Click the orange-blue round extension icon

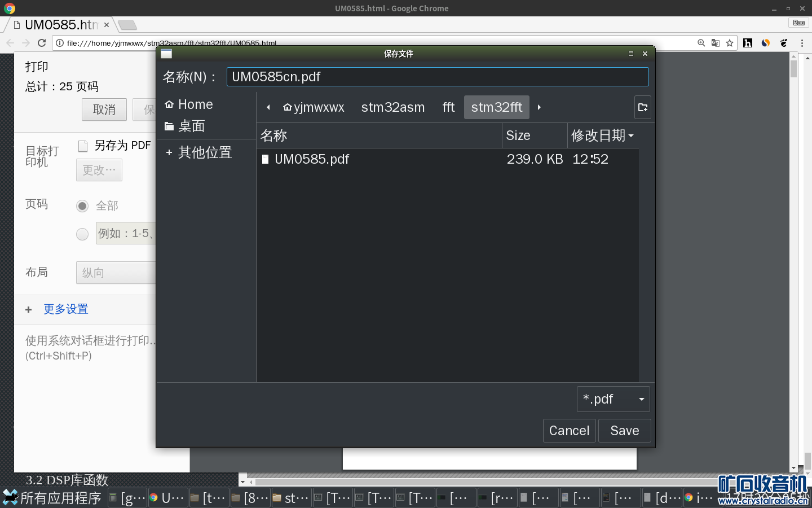pyautogui.click(x=766, y=43)
